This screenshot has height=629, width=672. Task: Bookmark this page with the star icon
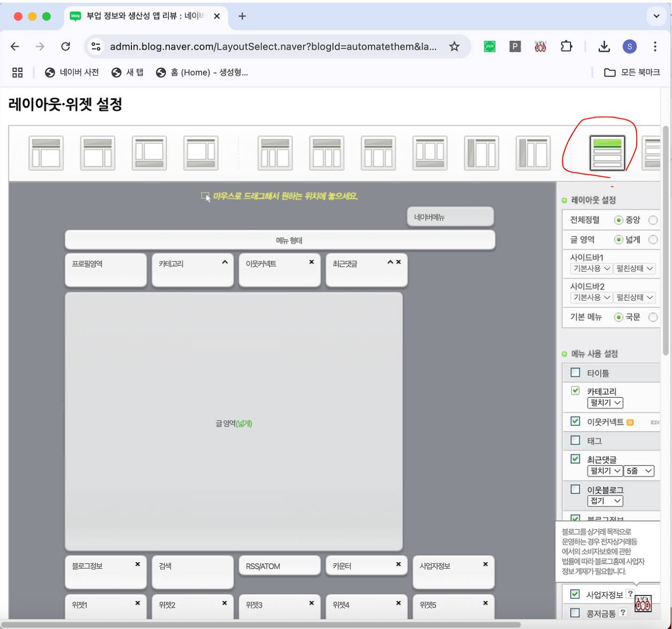(x=454, y=46)
